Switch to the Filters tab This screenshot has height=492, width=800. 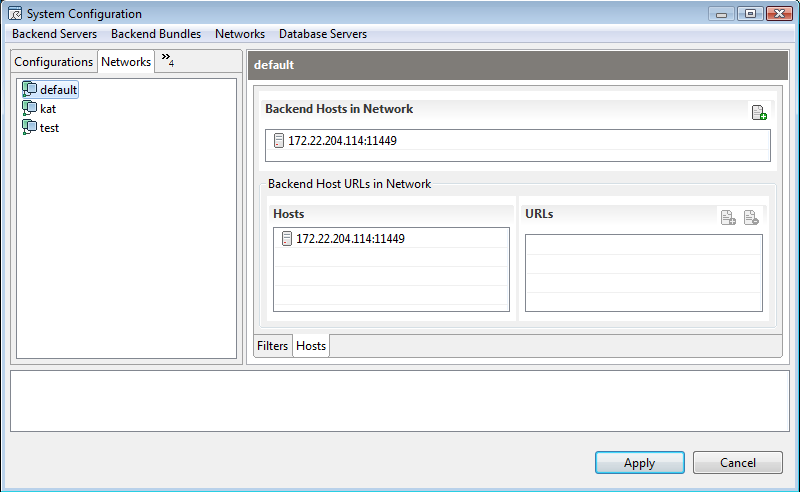click(x=272, y=346)
